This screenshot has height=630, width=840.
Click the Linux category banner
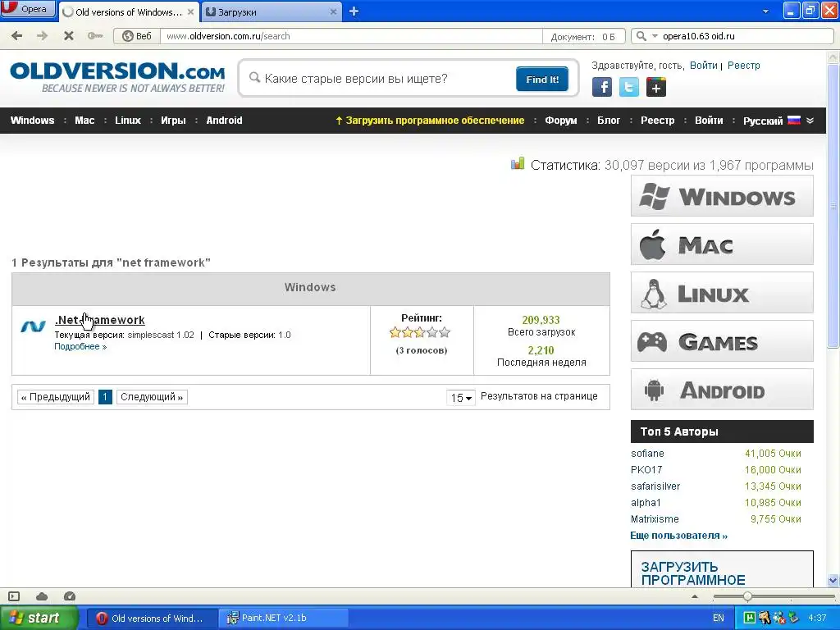[722, 293]
